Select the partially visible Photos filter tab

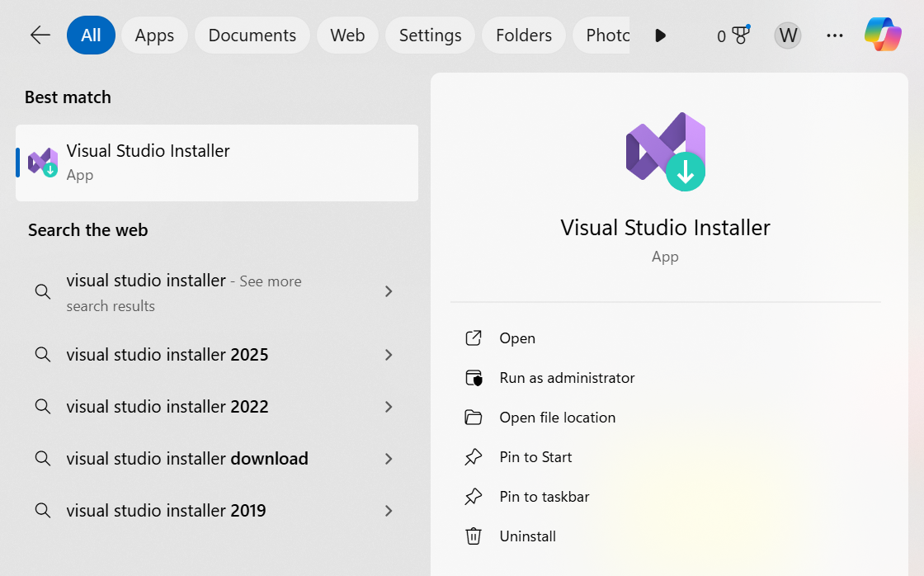point(601,35)
